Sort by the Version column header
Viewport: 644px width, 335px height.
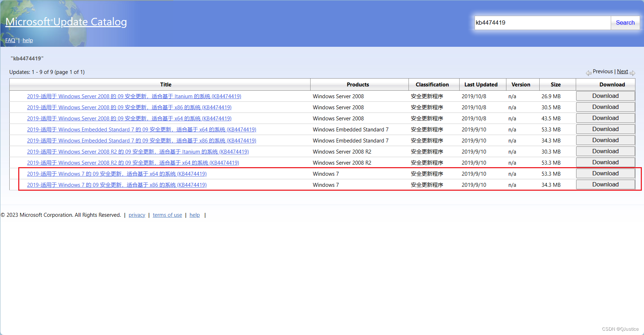521,85
